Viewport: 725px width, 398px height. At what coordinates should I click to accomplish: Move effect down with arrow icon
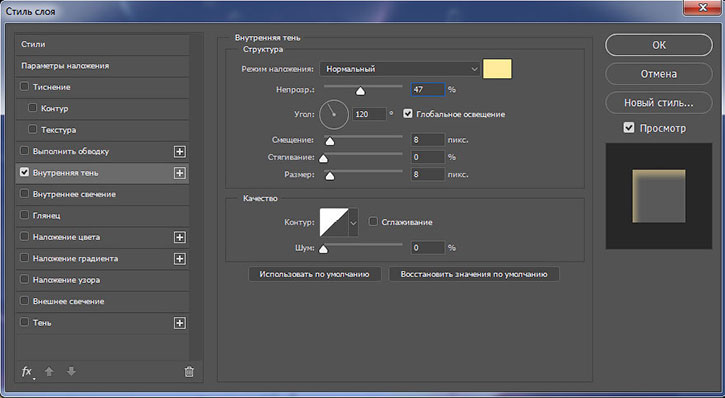pos(71,371)
